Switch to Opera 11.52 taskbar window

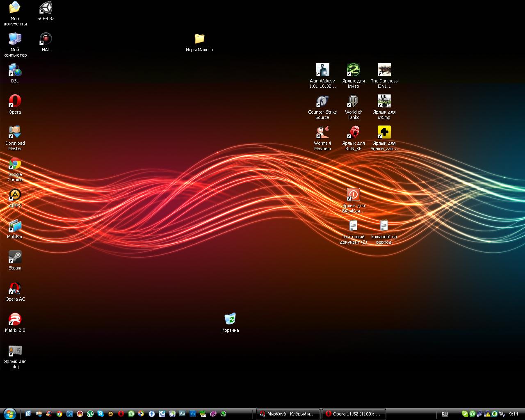(354, 414)
